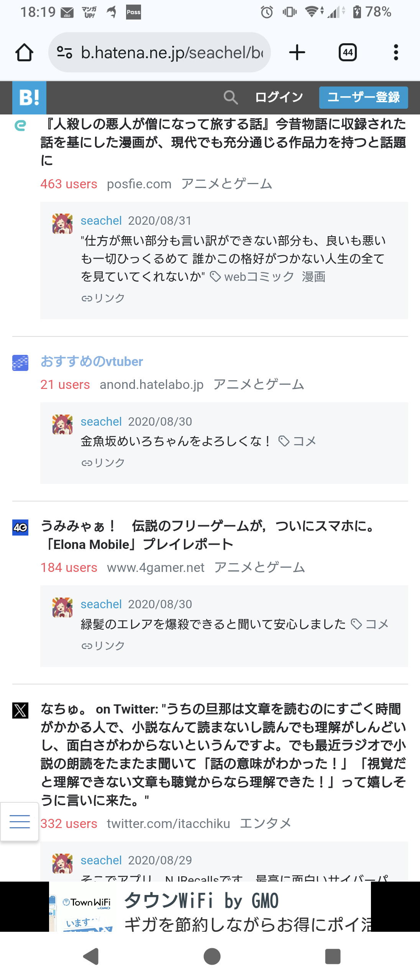Open the おすすめのvtuber article link
This screenshot has height=980, width=420.
click(x=92, y=361)
